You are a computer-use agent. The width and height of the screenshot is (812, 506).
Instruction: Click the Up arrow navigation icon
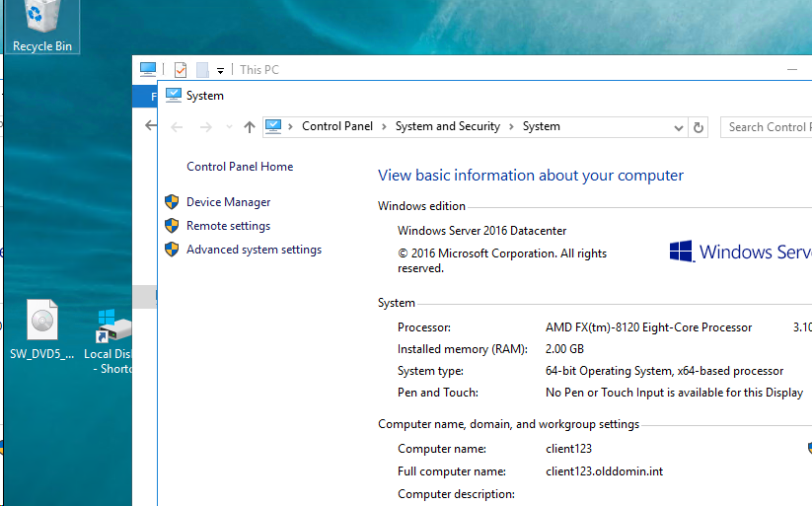click(249, 127)
